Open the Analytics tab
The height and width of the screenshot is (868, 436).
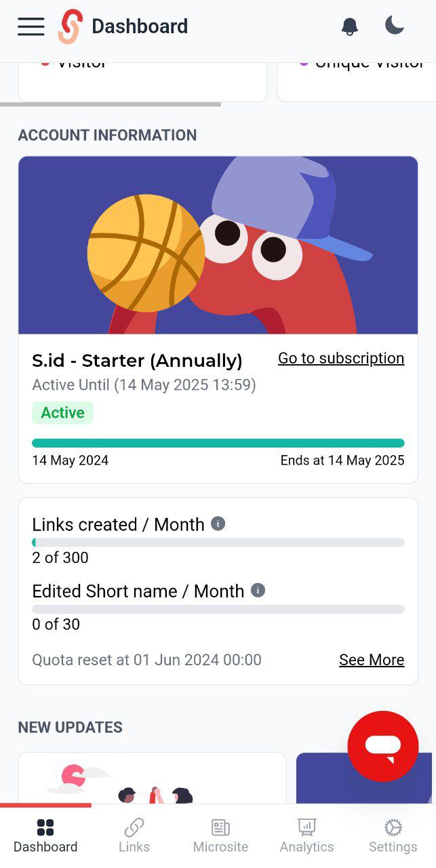307,836
